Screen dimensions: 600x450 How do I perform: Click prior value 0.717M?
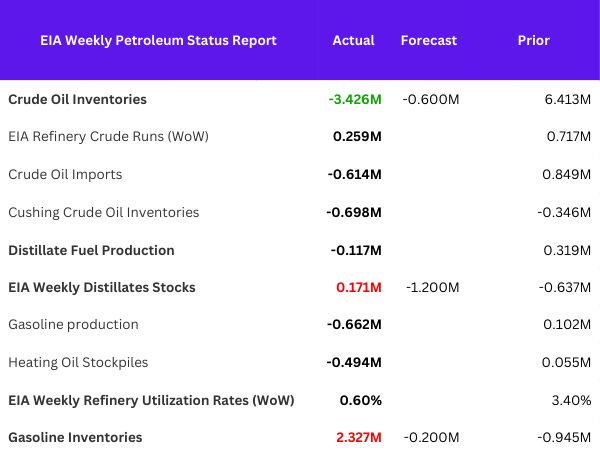[x=569, y=137]
